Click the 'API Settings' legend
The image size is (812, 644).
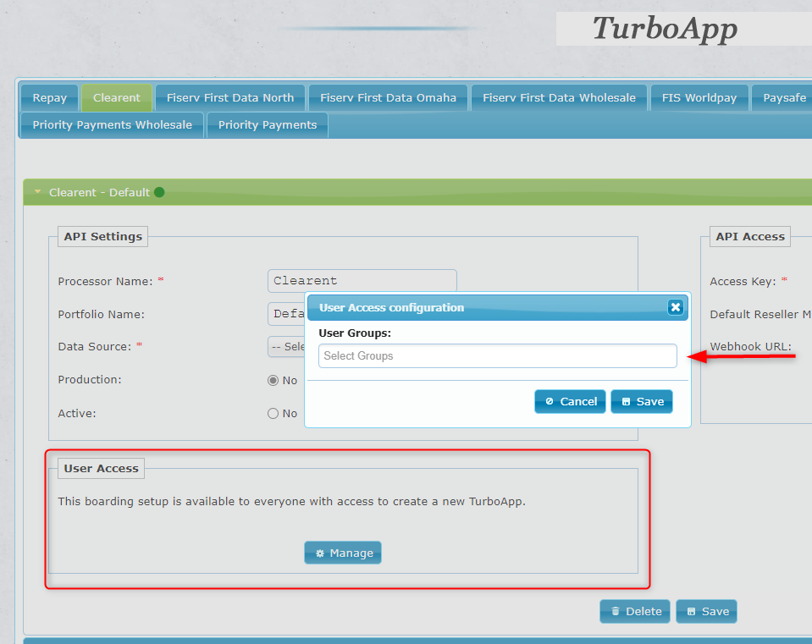coord(102,237)
